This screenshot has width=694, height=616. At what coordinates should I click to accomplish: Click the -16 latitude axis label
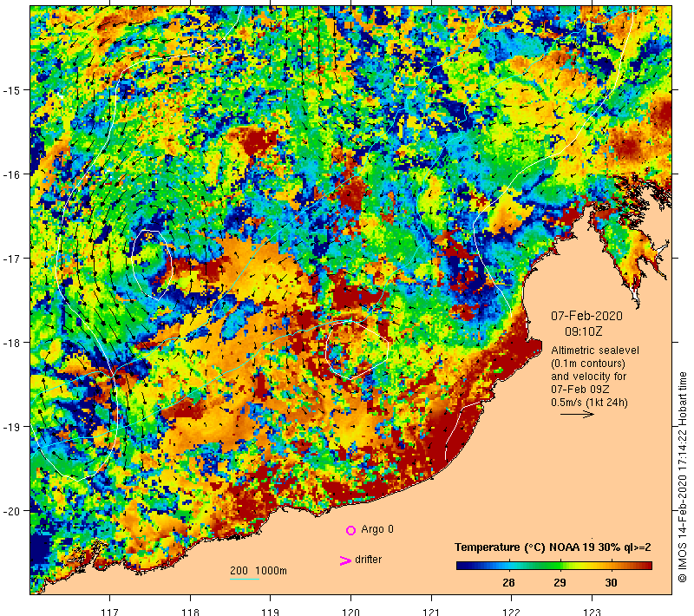point(11,174)
